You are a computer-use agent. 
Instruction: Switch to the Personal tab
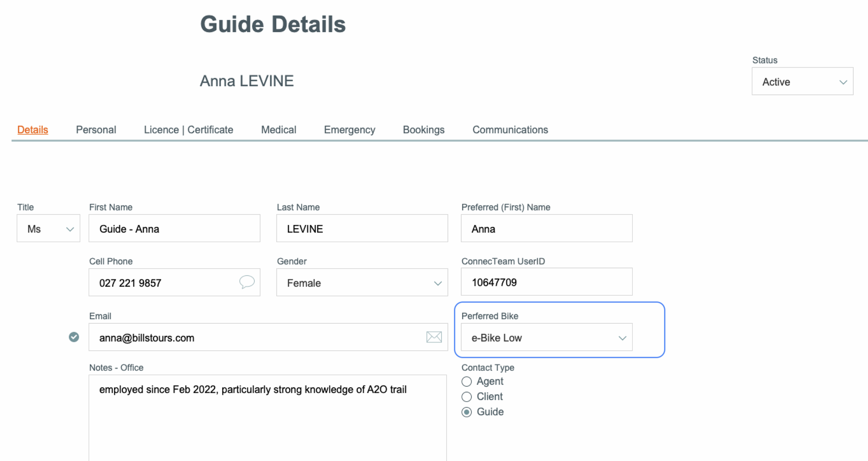tap(96, 130)
